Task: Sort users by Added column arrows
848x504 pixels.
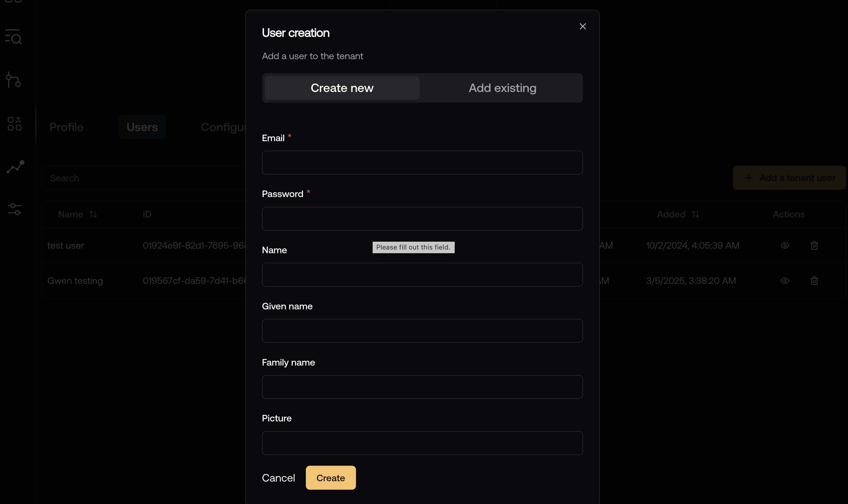Action: (695, 214)
